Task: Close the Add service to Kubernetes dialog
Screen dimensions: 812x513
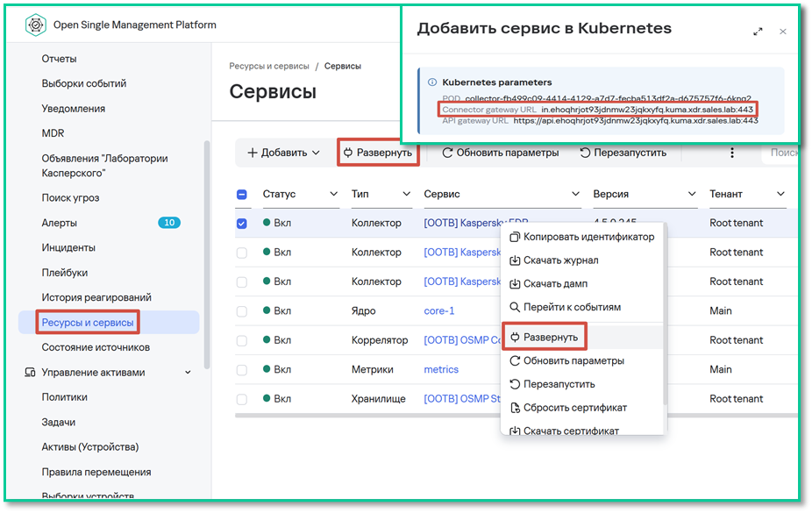Action: [x=783, y=32]
